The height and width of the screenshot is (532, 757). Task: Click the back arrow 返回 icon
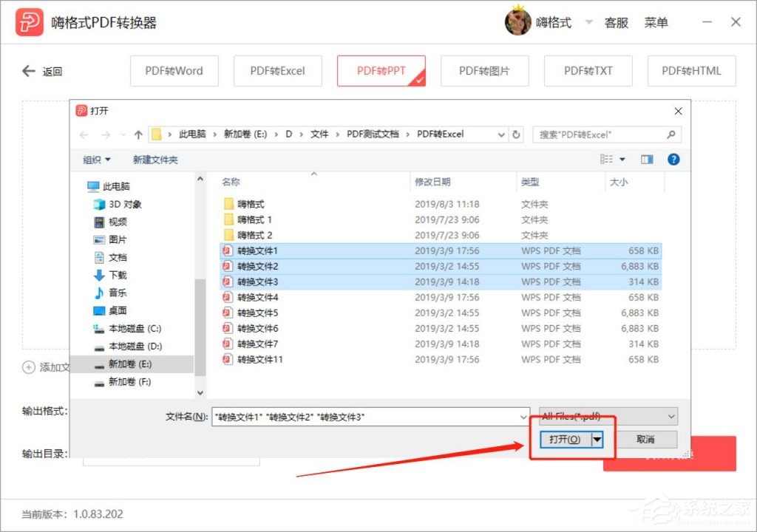click(27, 71)
